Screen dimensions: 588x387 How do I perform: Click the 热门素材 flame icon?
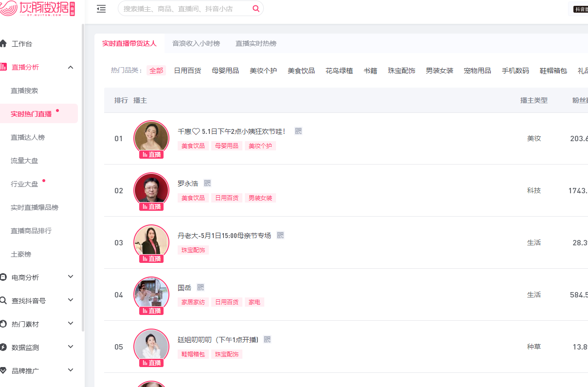click(3, 324)
